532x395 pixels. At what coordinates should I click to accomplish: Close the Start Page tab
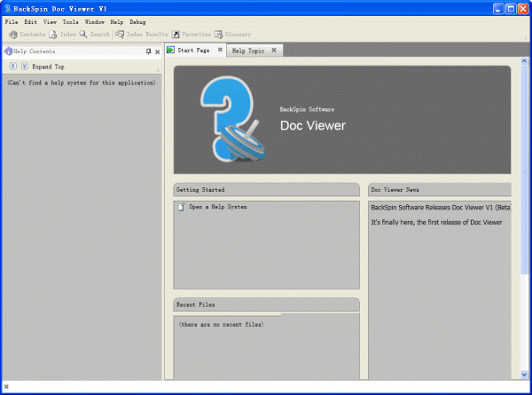(220, 50)
